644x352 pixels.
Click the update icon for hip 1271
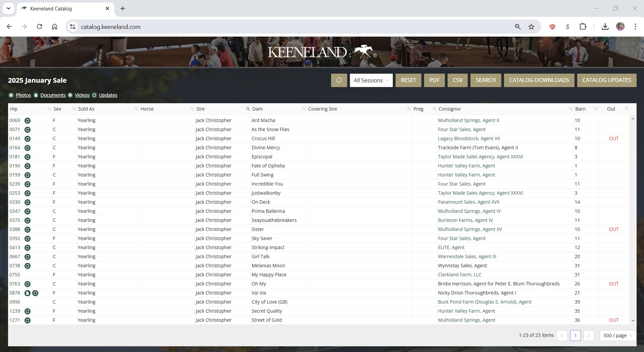point(28,320)
